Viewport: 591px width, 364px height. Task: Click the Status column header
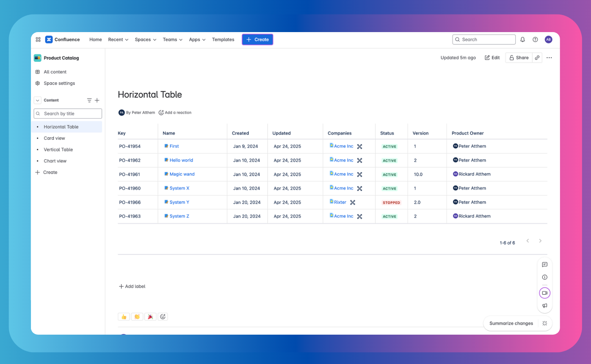tap(387, 133)
